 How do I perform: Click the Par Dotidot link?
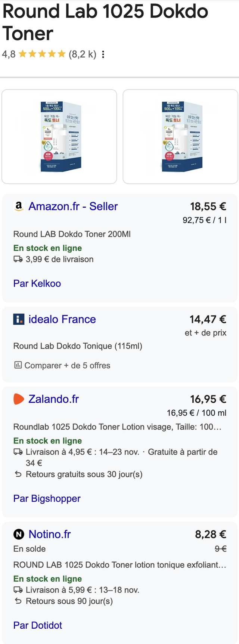[x=38, y=625]
